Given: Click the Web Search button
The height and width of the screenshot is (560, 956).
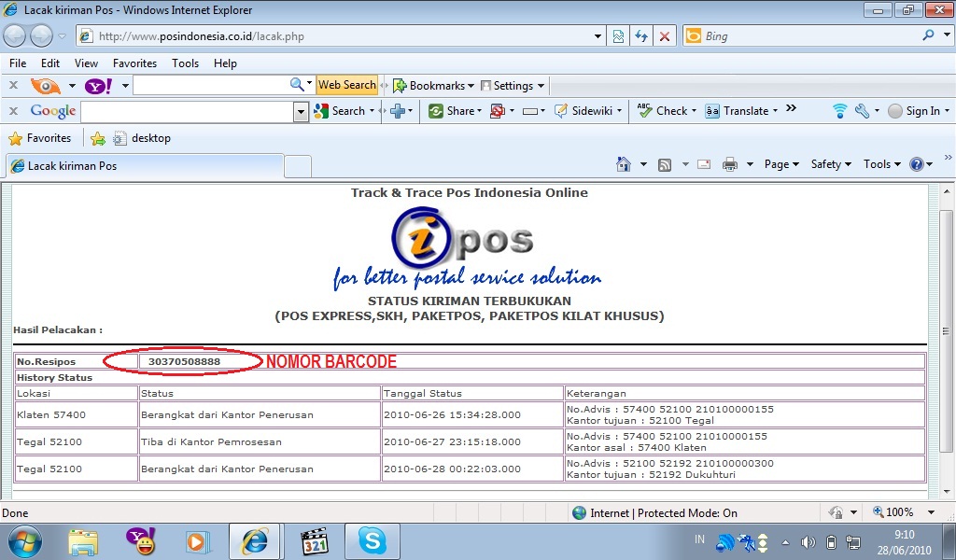Looking at the screenshot, I should [347, 85].
